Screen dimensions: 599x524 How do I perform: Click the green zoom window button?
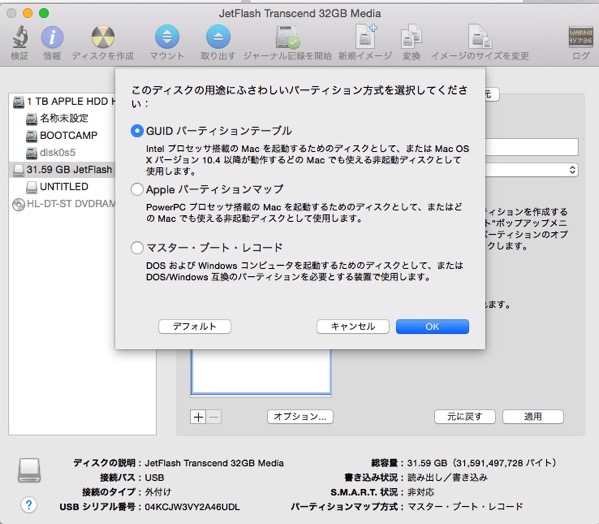tap(44, 13)
